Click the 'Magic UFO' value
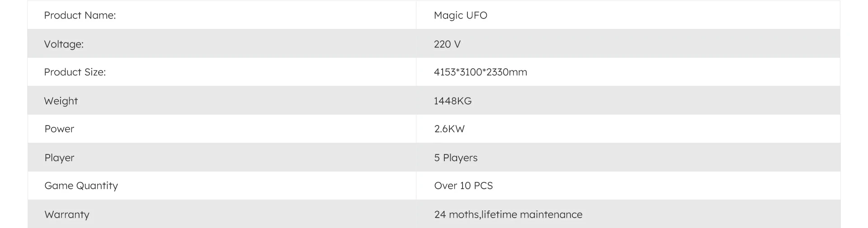868x228 pixels. [x=460, y=15]
